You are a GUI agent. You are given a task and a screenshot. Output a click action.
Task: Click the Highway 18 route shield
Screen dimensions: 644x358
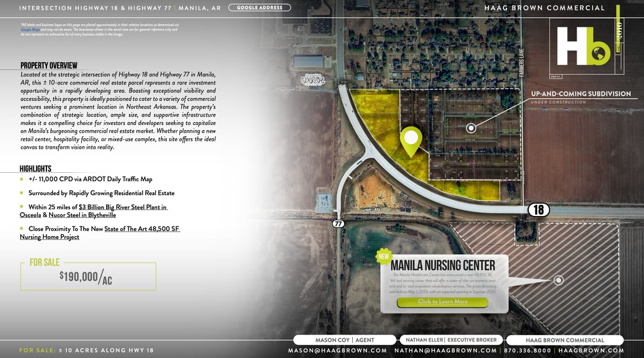538,210
